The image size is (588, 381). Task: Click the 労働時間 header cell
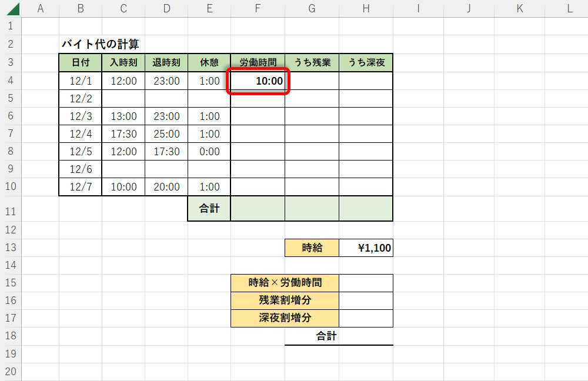258,63
